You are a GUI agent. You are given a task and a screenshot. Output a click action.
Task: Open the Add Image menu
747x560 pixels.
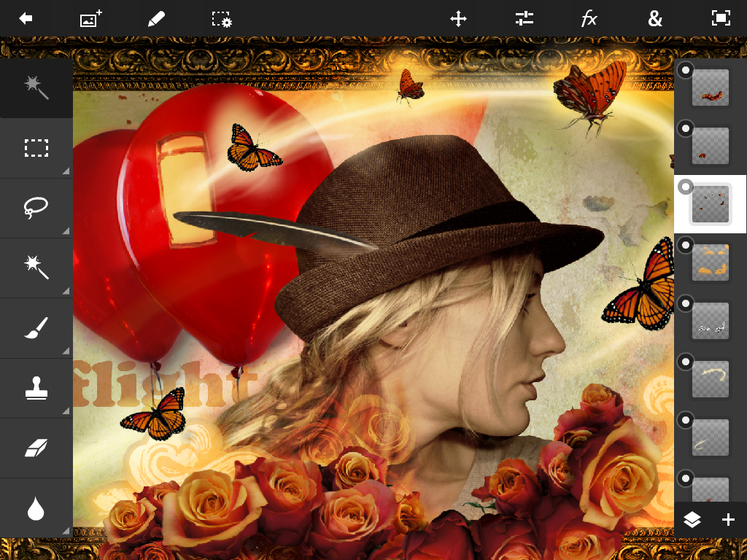pyautogui.click(x=90, y=19)
